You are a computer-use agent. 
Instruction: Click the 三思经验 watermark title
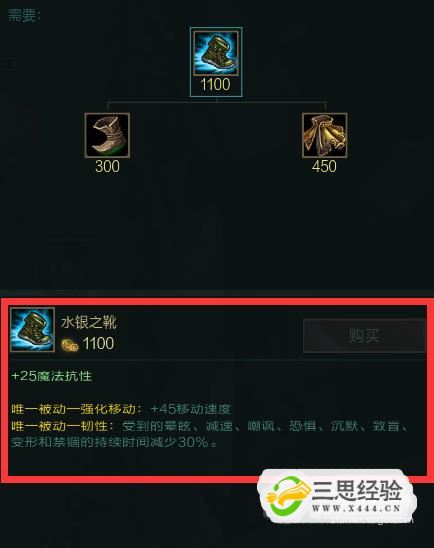point(356,490)
